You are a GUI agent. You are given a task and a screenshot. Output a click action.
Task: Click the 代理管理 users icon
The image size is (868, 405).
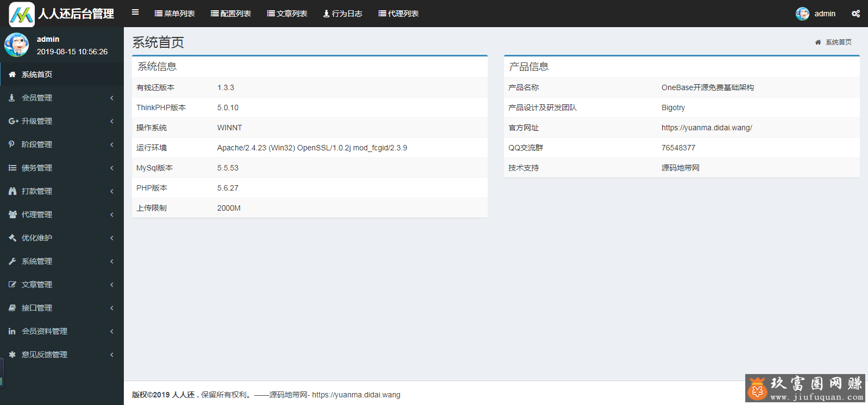pyautogui.click(x=12, y=214)
